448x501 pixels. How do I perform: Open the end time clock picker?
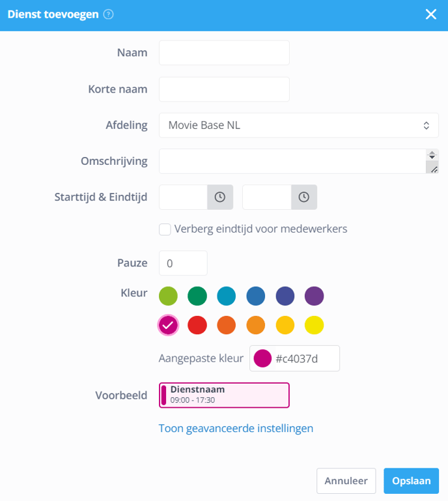click(x=304, y=197)
